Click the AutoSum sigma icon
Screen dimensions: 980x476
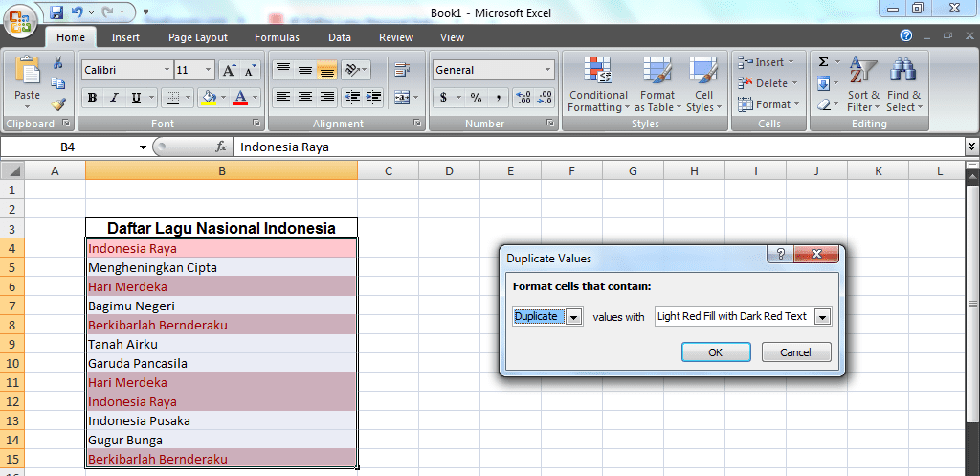coord(823,62)
